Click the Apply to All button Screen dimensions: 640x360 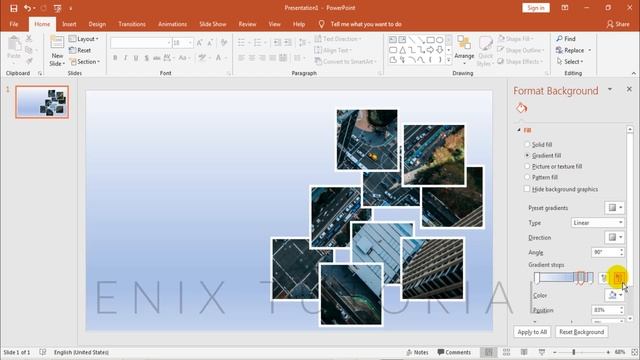(x=532, y=332)
